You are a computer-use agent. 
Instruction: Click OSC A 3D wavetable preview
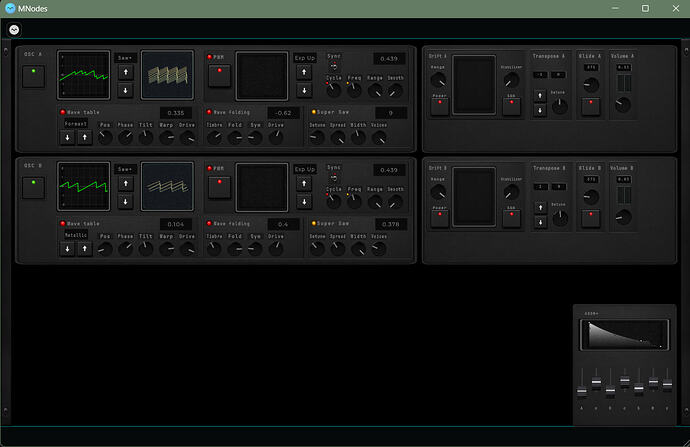(167, 75)
